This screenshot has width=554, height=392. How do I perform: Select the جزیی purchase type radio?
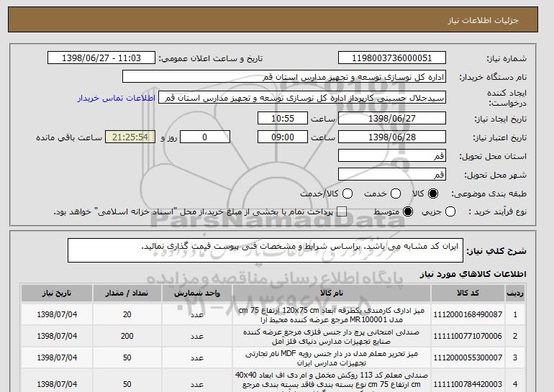pos(450,211)
